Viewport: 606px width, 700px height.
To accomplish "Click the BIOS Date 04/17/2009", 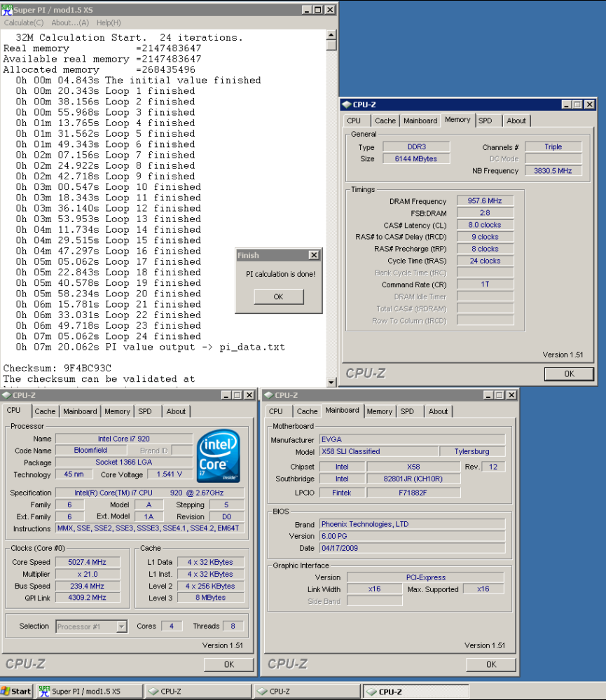I will [x=413, y=548].
